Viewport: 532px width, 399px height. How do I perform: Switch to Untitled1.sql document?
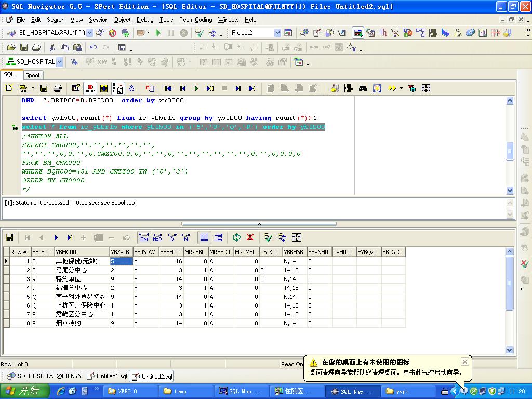click(107, 376)
